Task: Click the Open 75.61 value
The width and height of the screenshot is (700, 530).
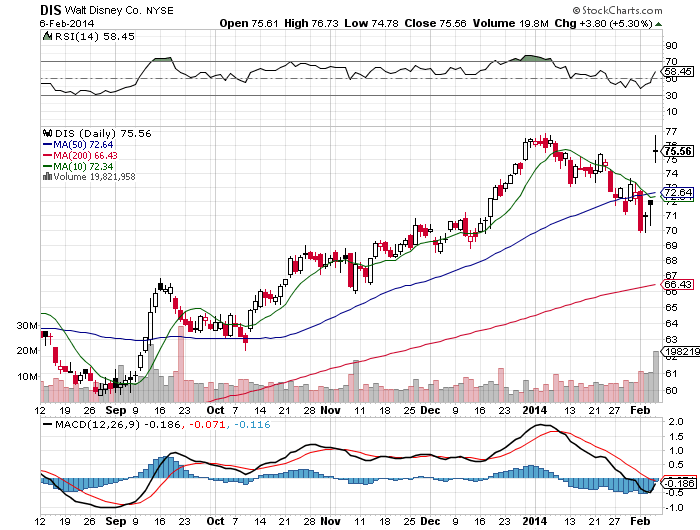Action: [249, 23]
